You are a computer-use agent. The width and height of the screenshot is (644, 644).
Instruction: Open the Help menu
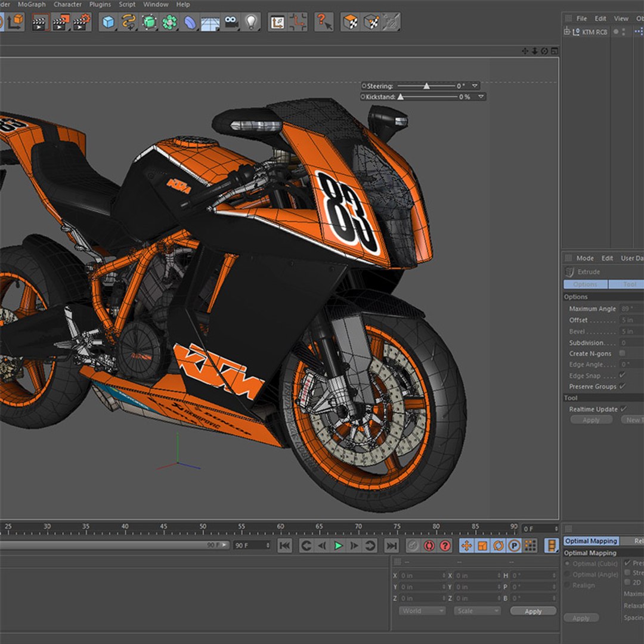[x=183, y=5]
